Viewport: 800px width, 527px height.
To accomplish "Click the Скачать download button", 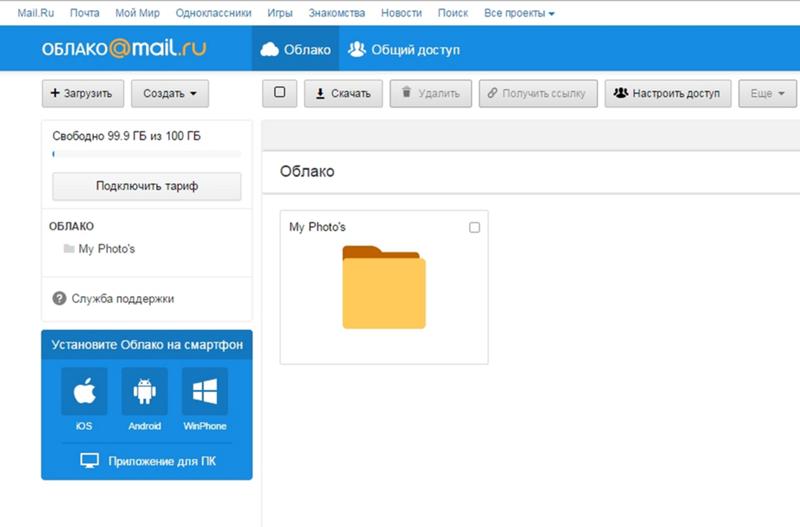I will pos(343,94).
